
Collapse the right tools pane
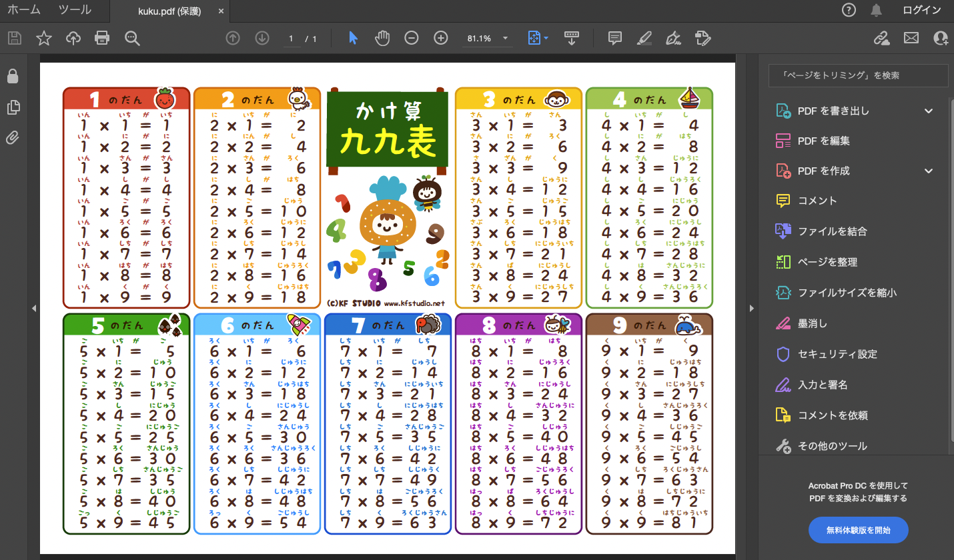[752, 308]
